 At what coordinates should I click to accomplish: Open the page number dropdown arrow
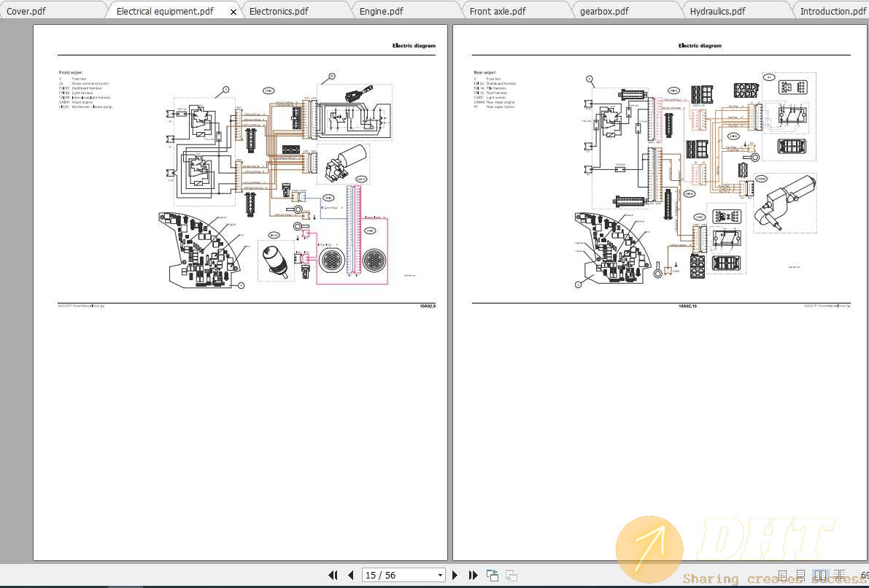(440, 576)
